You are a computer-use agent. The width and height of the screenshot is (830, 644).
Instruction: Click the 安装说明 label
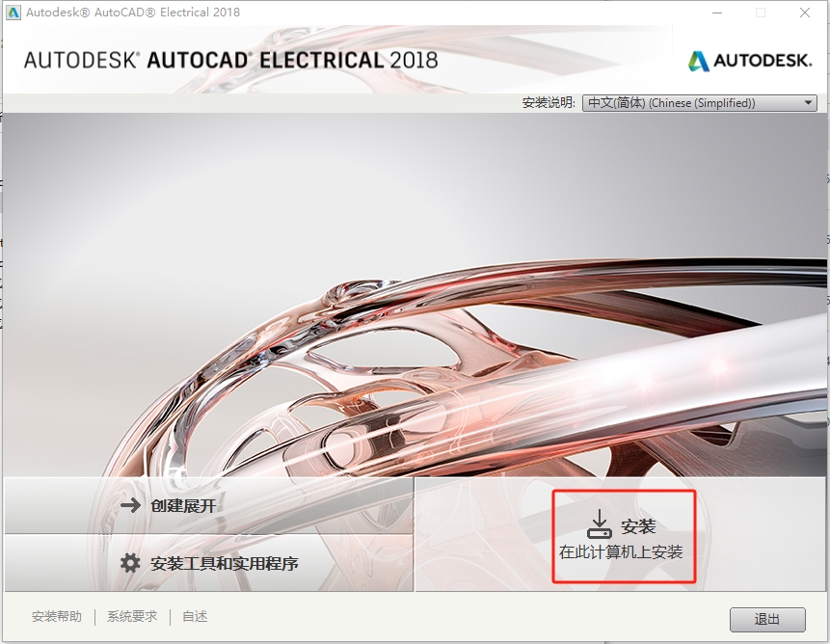[549, 103]
